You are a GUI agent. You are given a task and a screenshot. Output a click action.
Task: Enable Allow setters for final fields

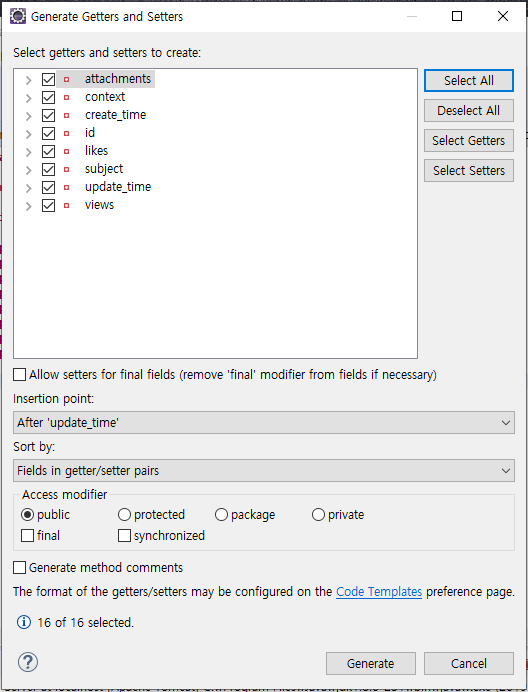(x=19, y=375)
